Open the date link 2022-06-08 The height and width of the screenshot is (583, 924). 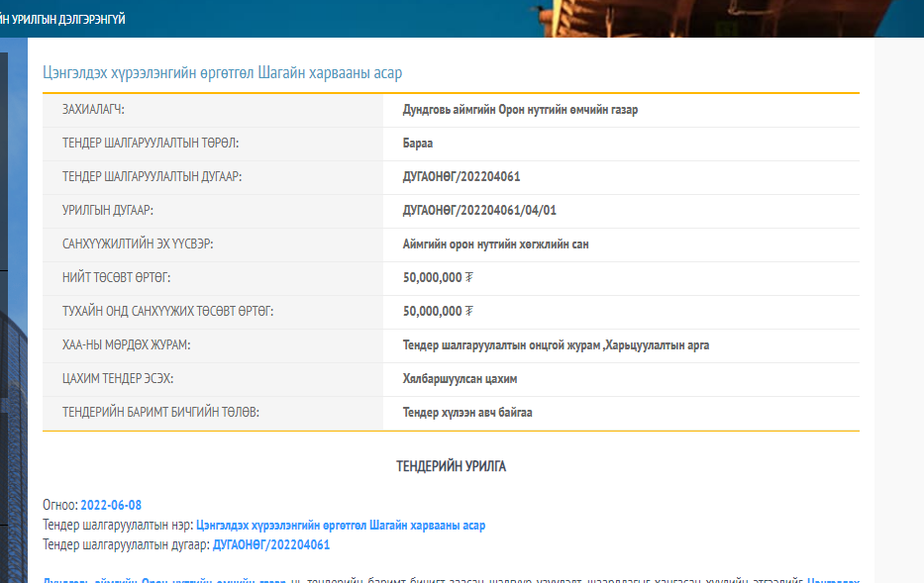point(111,505)
